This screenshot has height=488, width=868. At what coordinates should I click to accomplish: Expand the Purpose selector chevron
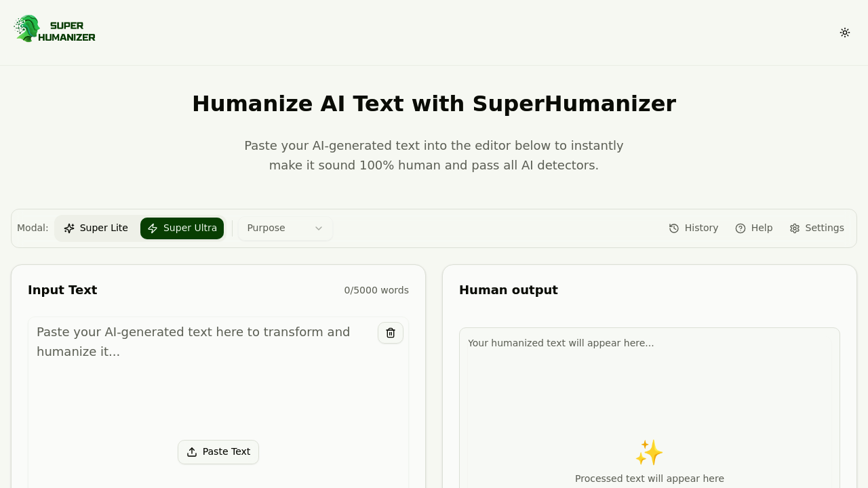318,228
